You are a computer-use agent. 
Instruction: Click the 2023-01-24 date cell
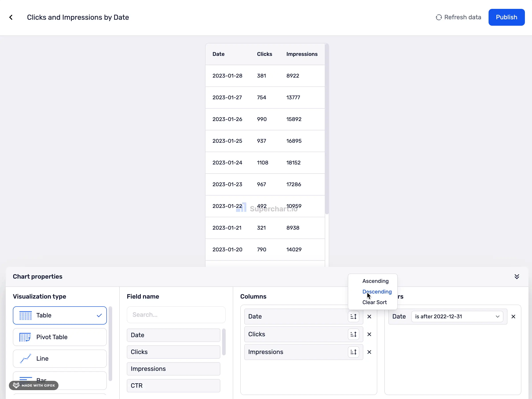(227, 162)
